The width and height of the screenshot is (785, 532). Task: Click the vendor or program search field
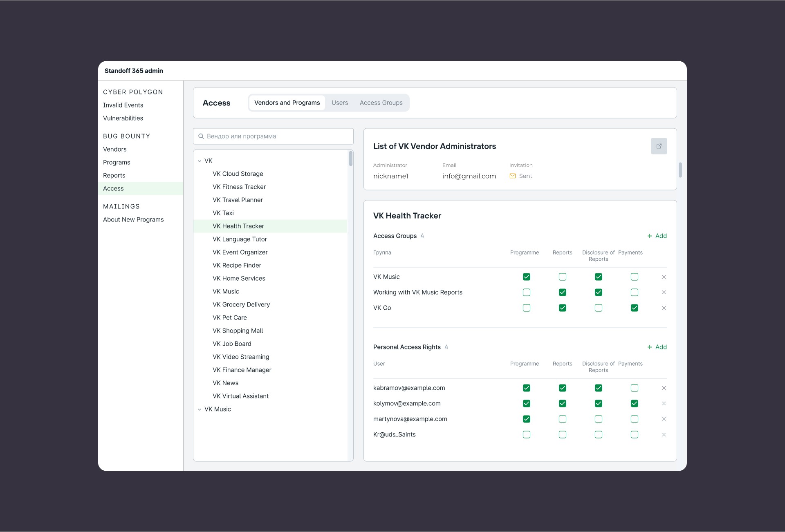273,136
